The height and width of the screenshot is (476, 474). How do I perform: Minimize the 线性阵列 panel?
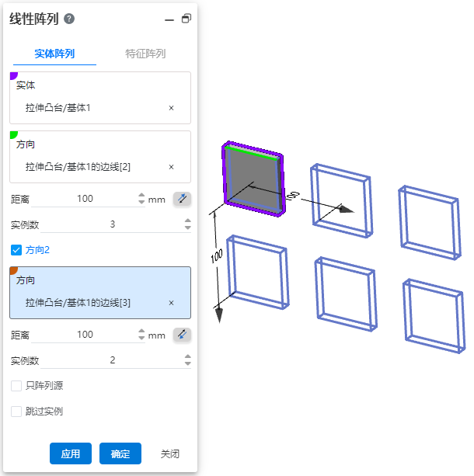pyautogui.click(x=169, y=20)
